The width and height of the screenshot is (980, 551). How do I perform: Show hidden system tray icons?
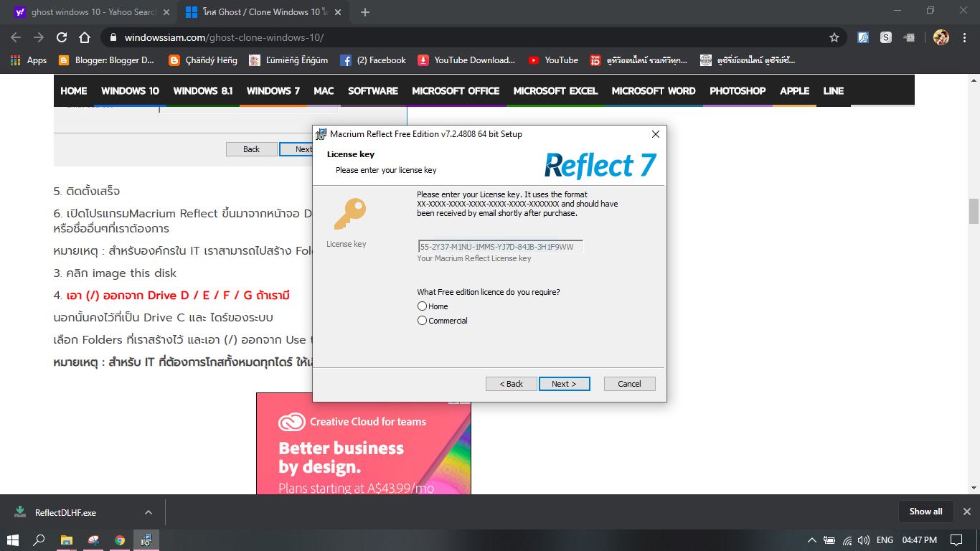(x=812, y=540)
